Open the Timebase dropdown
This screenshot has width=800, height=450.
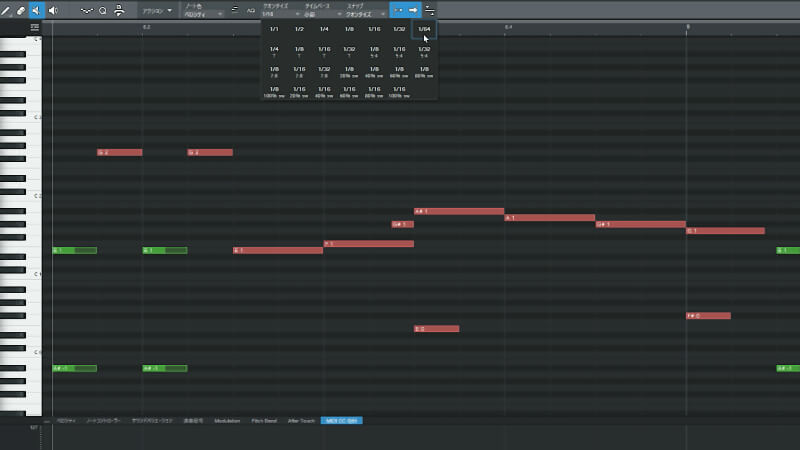click(x=322, y=14)
